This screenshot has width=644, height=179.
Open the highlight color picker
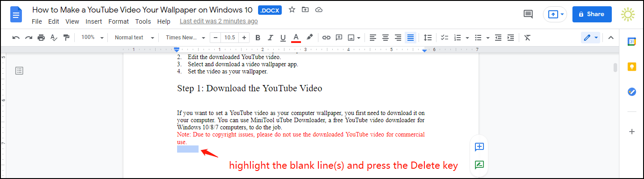(x=309, y=38)
